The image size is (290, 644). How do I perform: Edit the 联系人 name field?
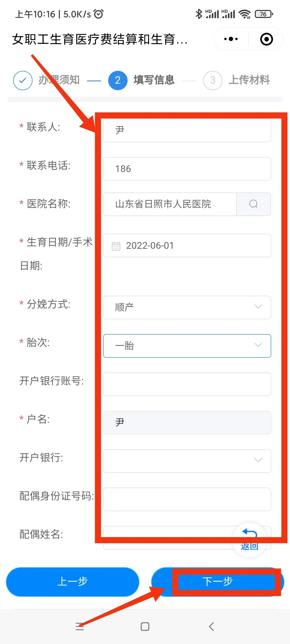pos(187,130)
